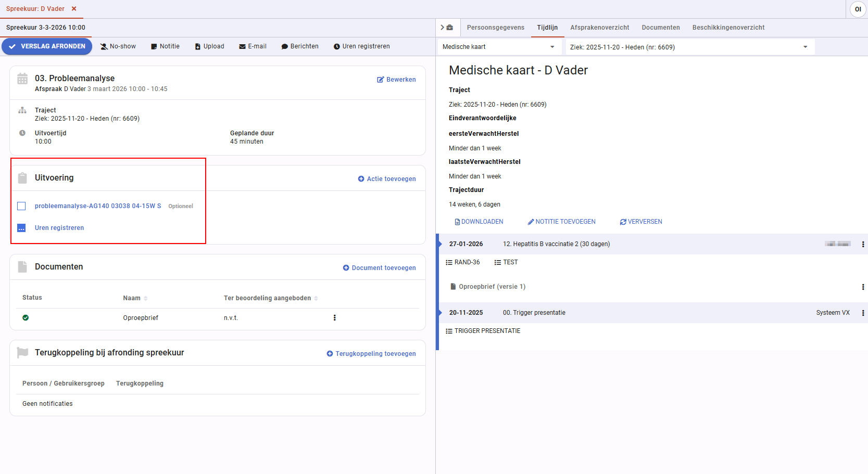Click '12. Hepatitis B vaccinatie 2 (30 dagen)' text
The width and height of the screenshot is (868, 474).
click(557, 244)
